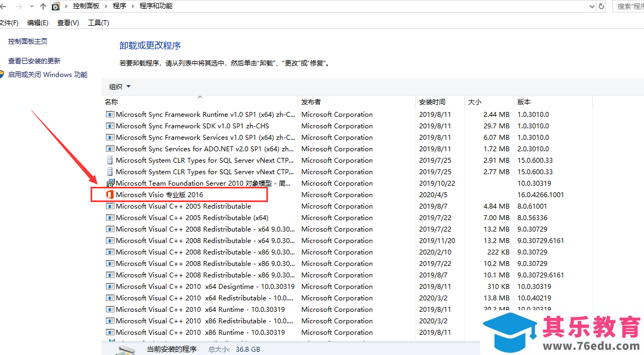
Task: Expand the address bar history dropdown
Action: click(592, 6)
